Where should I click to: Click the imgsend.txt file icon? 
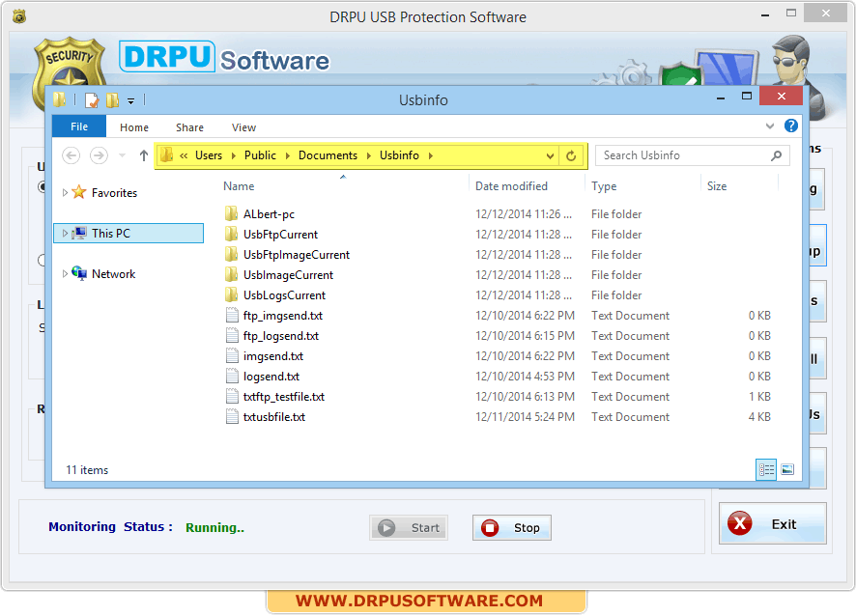click(x=232, y=355)
